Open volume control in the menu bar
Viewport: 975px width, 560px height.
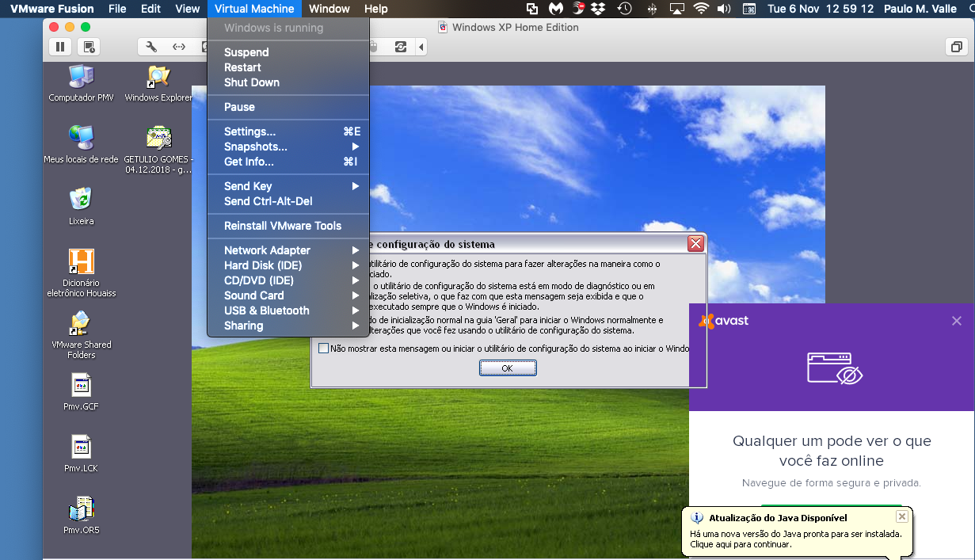(x=724, y=9)
